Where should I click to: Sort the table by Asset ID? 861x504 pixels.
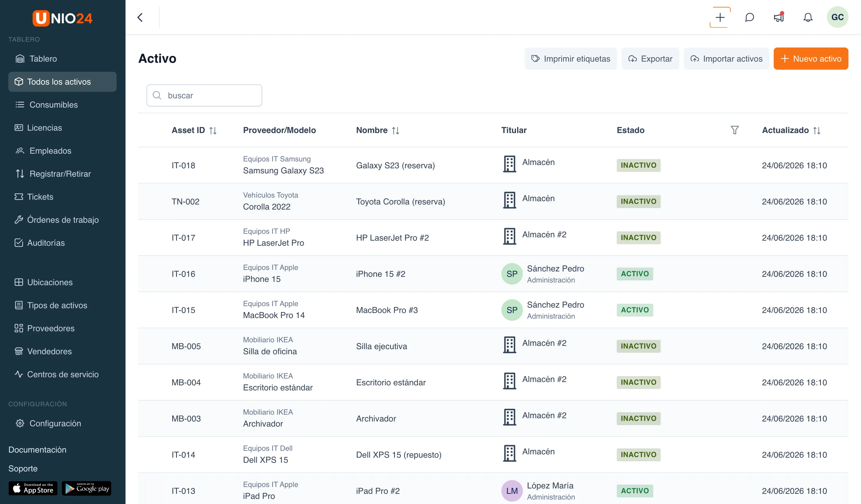[x=213, y=131]
